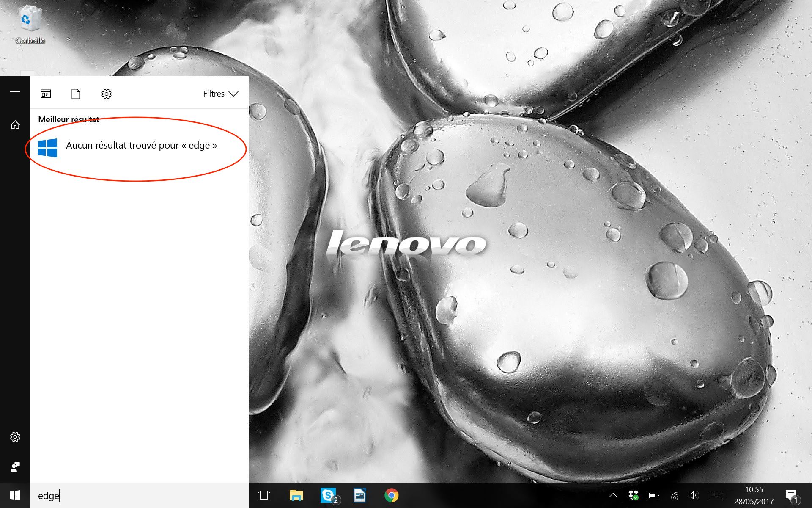Expand the search panel hamburger menu

click(x=15, y=94)
